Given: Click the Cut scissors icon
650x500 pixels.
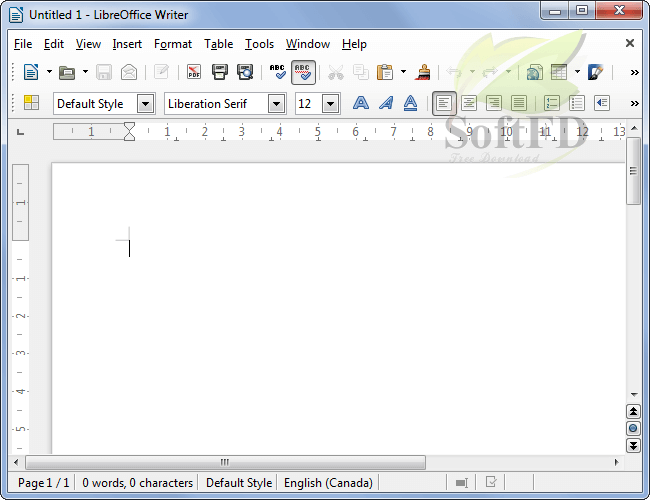Looking at the screenshot, I should (x=336, y=72).
